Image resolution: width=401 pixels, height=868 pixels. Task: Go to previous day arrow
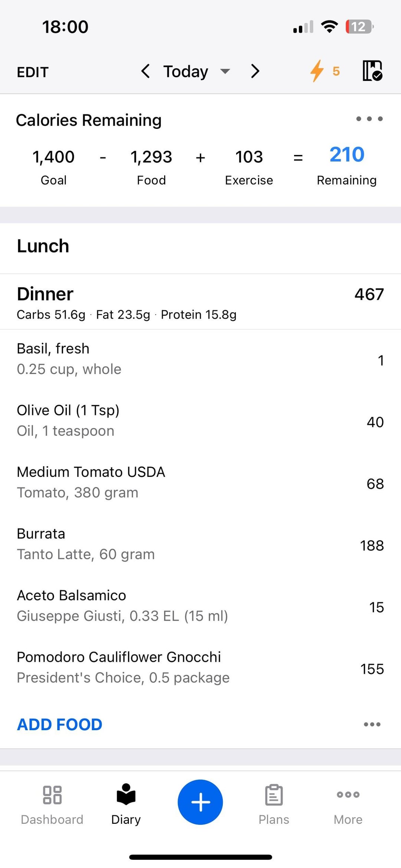click(146, 71)
